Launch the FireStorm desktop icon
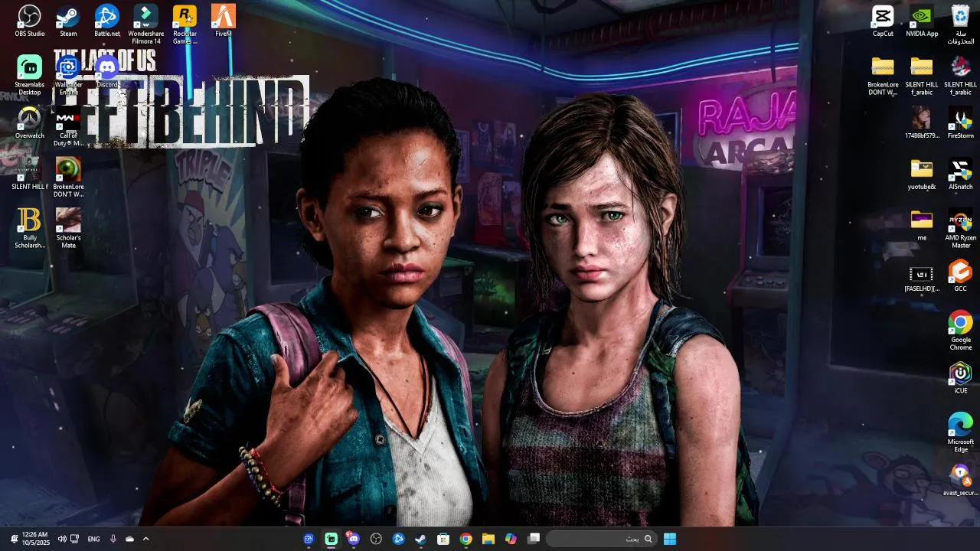The height and width of the screenshot is (551, 980). pyautogui.click(x=961, y=122)
